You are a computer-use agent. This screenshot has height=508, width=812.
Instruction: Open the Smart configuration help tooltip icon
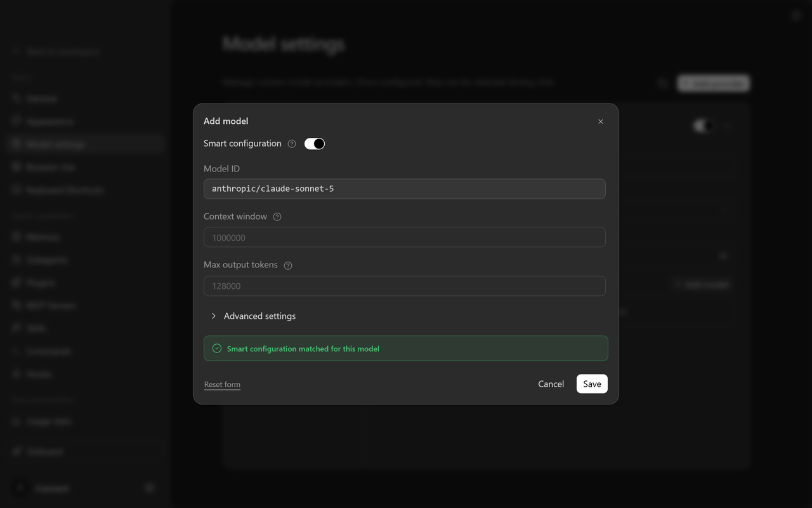[292, 144]
